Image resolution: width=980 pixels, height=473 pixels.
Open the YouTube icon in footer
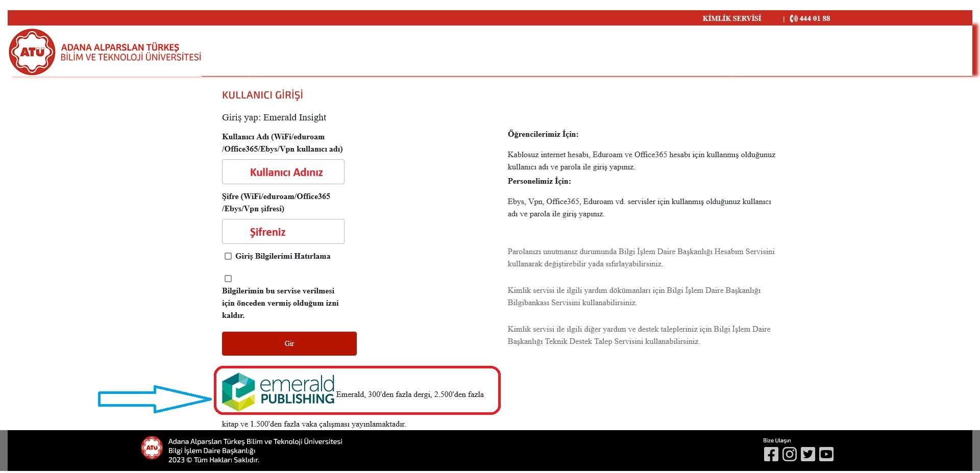click(x=826, y=454)
